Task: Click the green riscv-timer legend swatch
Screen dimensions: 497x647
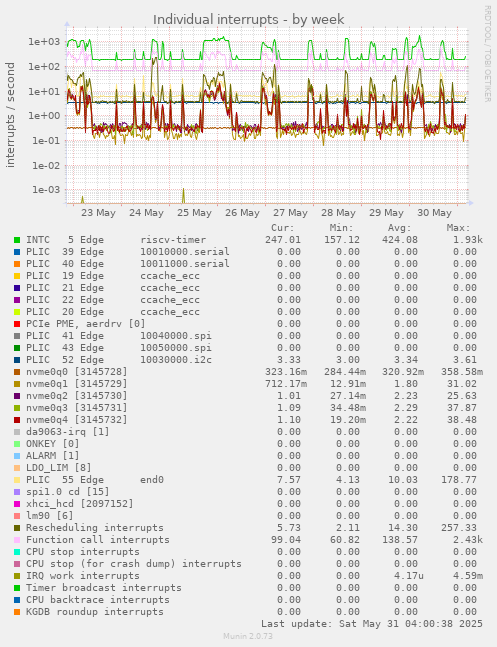Action: [x=17, y=240]
